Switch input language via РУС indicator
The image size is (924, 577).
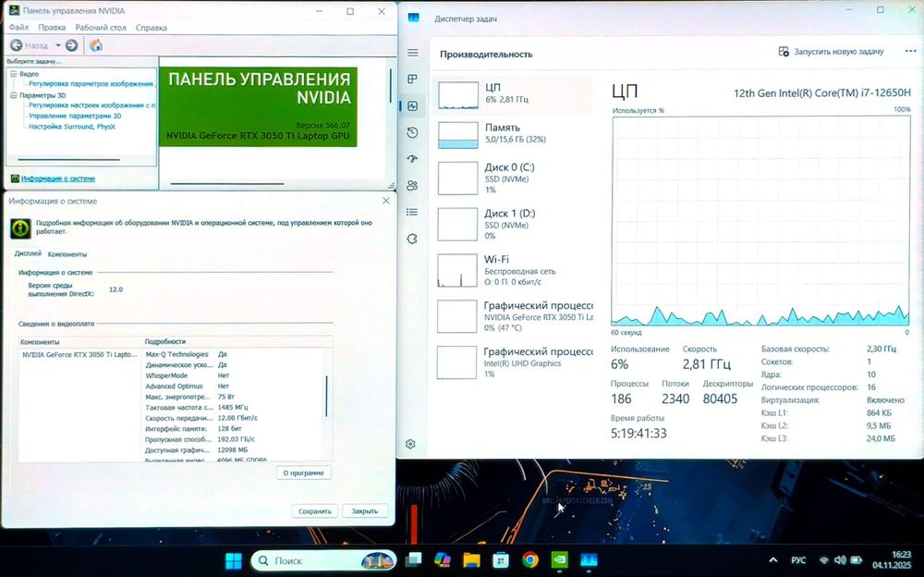coord(798,559)
